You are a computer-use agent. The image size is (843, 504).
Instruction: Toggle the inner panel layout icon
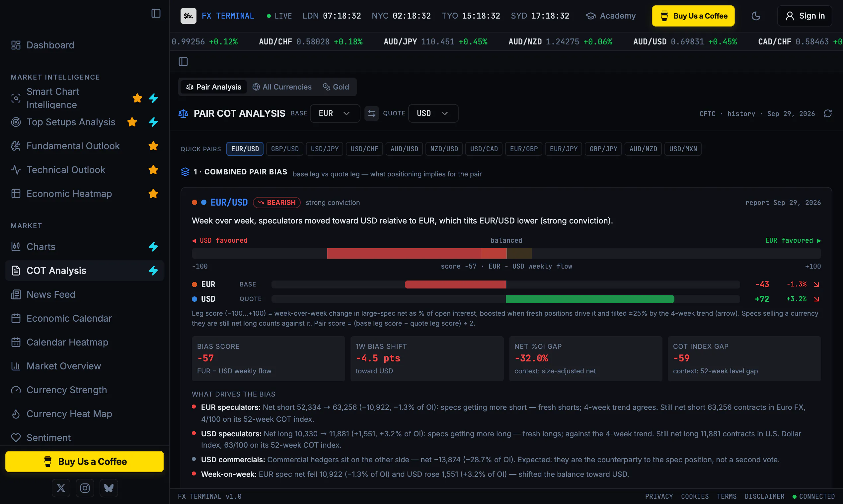click(183, 61)
